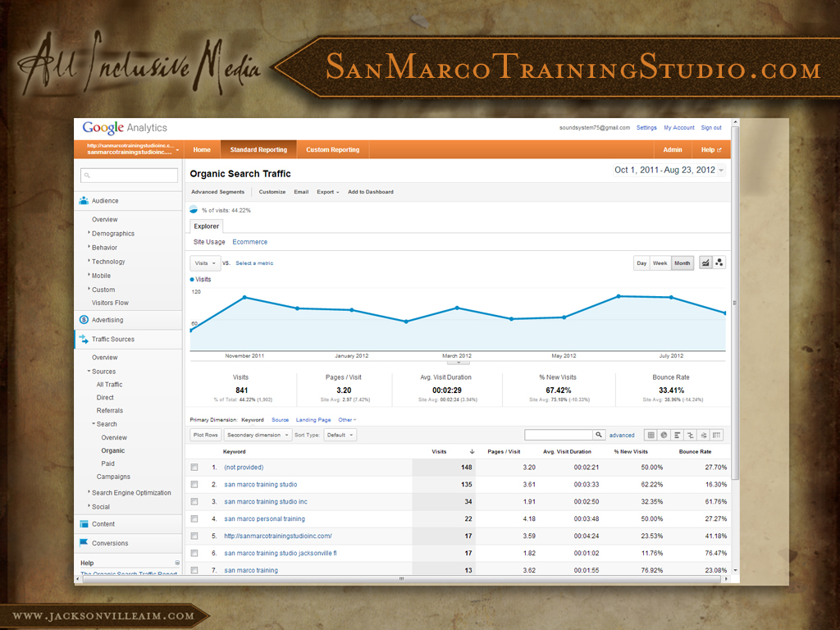Open the Conversions flag icon section
This screenshot has height=630, width=840.
tap(84, 543)
